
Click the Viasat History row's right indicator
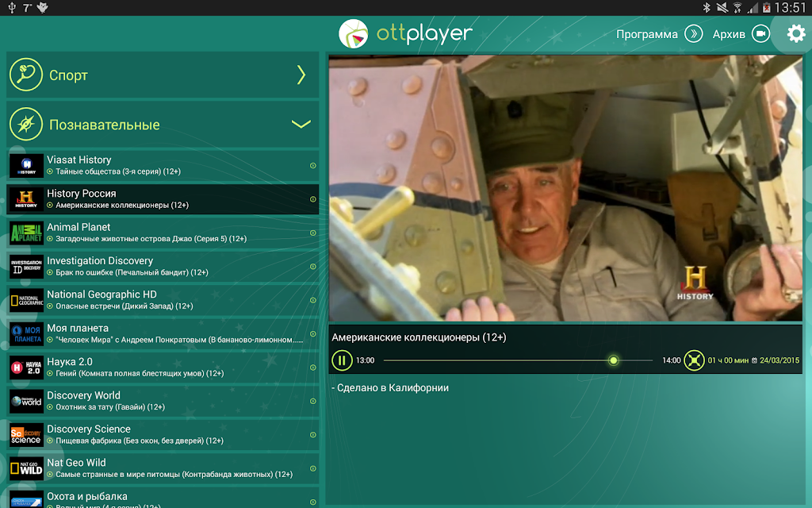pos(312,165)
